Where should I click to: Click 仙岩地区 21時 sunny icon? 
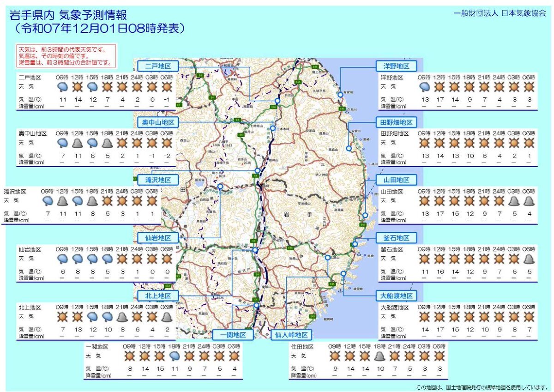[x=122, y=259]
